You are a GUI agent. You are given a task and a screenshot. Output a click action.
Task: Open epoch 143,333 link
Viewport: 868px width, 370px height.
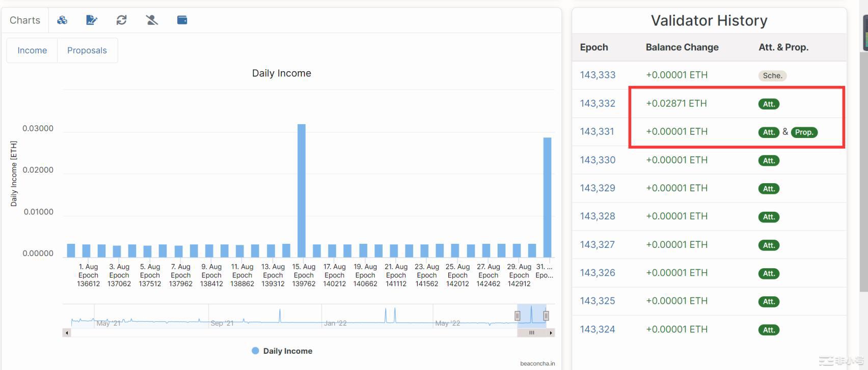[x=598, y=75]
